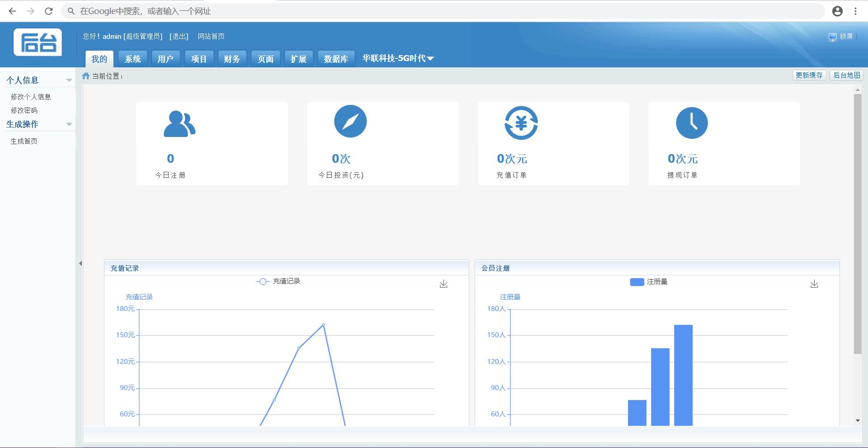Click the yuan recharge icon above 充值订单
The image size is (868, 448).
pos(521,123)
